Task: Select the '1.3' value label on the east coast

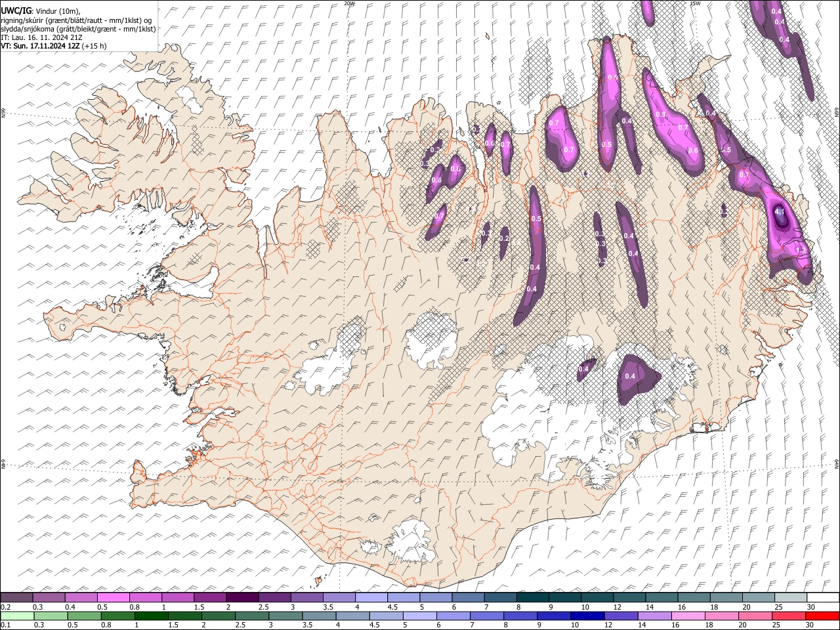Action: 800,250
